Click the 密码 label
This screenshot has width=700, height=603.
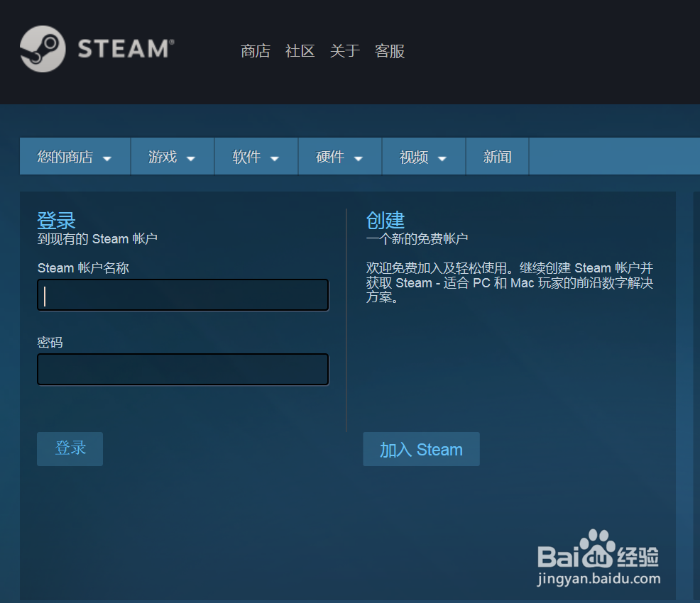pyautogui.click(x=50, y=343)
